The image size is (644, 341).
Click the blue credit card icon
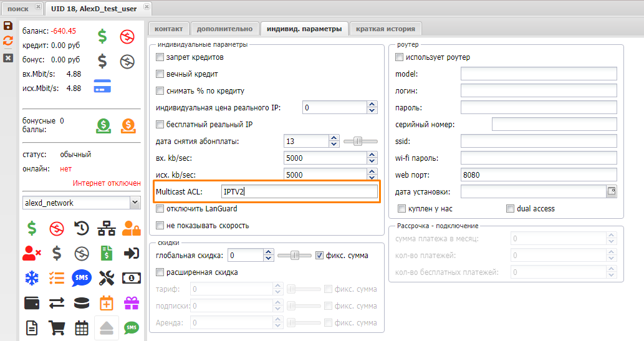tap(102, 87)
